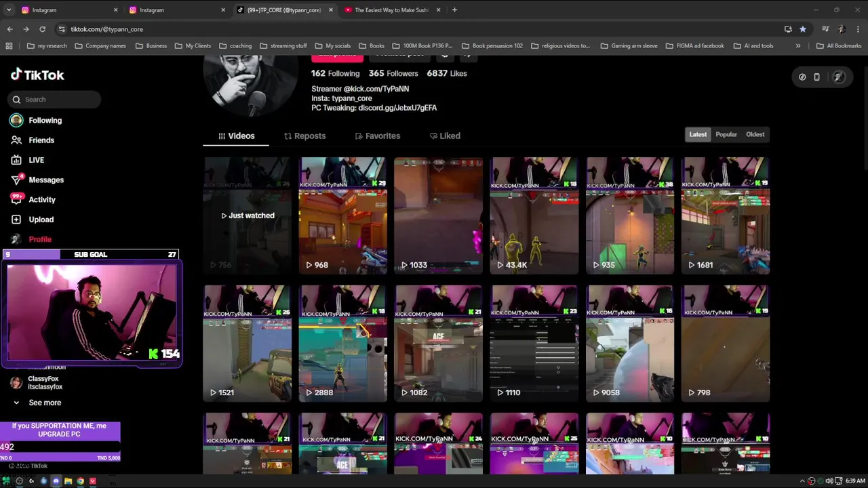The height and width of the screenshot is (488, 868).
Task: Open a new browser tab
Action: pos(454,10)
